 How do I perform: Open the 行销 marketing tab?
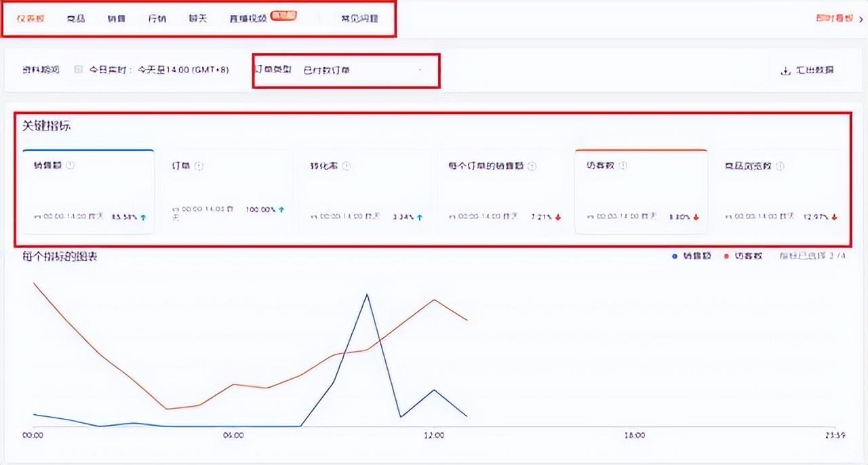click(157, 19)
